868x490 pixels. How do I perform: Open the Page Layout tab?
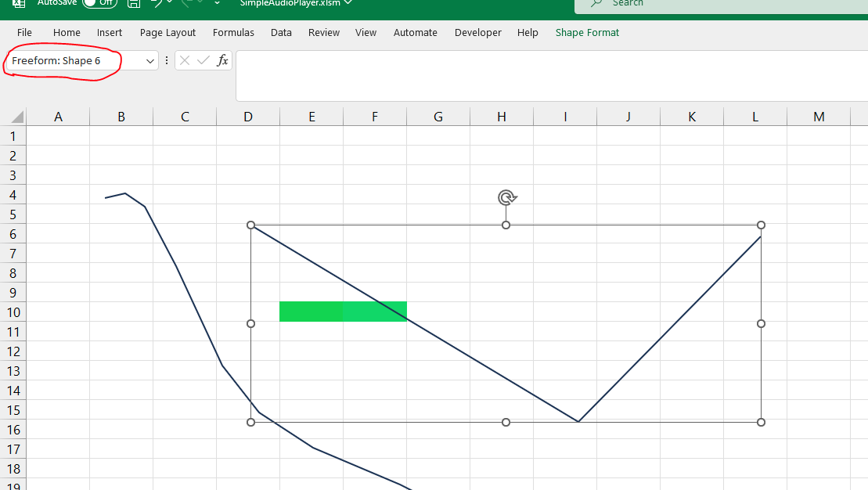click(x=167, y=33)
